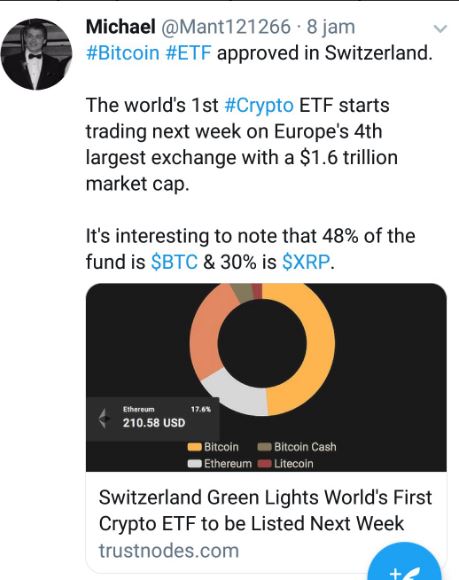Open the $BTC cashtag
This screenshot has width=459, height=580.
coord(174,262)
